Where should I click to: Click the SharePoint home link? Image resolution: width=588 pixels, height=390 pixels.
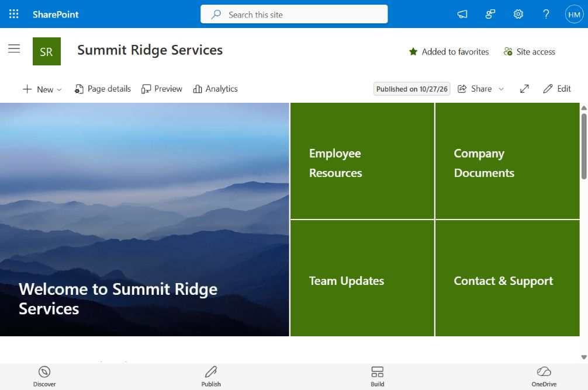pyautogui.click(x=56, y=15)
